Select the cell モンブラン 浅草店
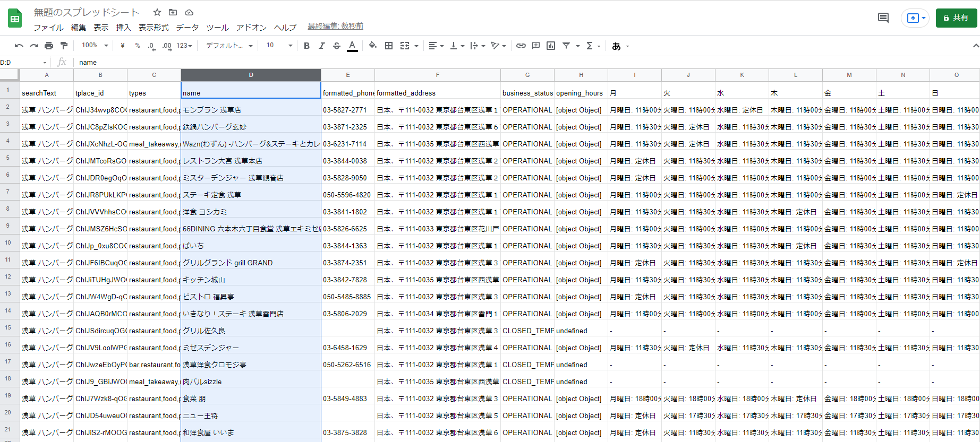This screenshot has width=980, height=442. [251, 110]
